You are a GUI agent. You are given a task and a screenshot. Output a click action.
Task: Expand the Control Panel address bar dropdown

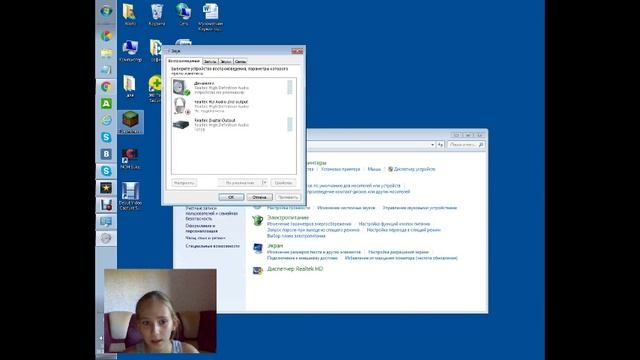(432, 144)
